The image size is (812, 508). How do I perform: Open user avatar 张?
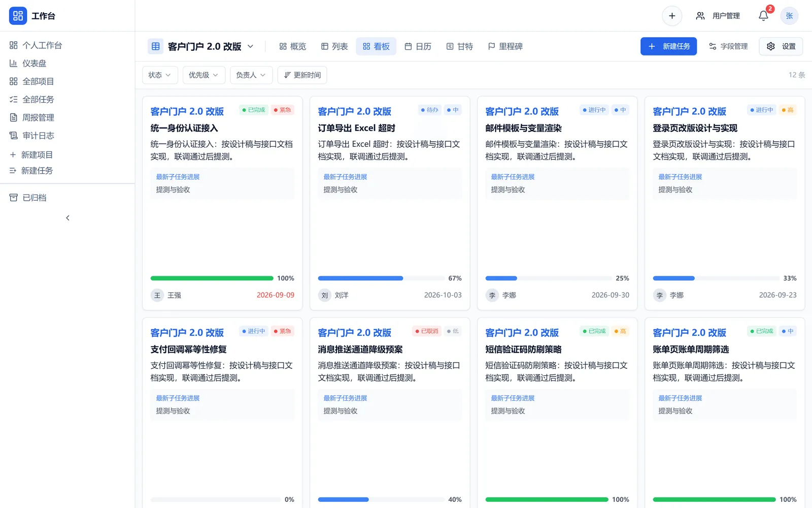pyautogui.click(x=789, y=16)
